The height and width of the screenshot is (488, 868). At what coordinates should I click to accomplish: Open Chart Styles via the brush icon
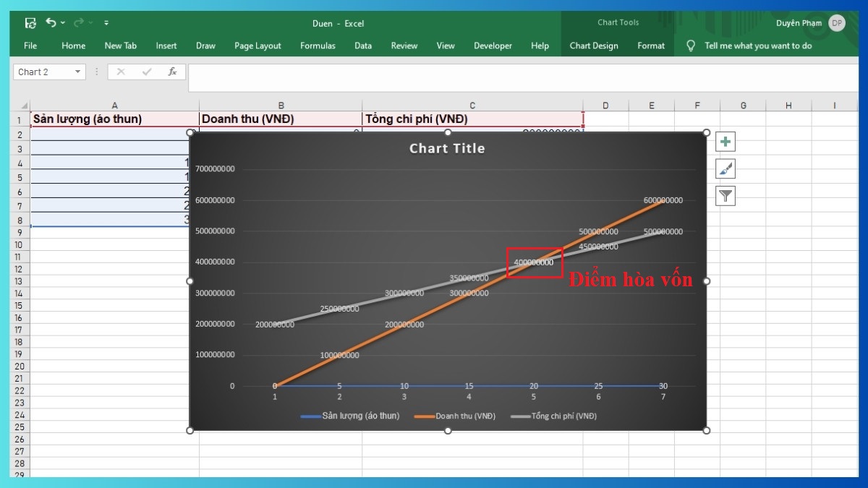(x=725, y=168)
